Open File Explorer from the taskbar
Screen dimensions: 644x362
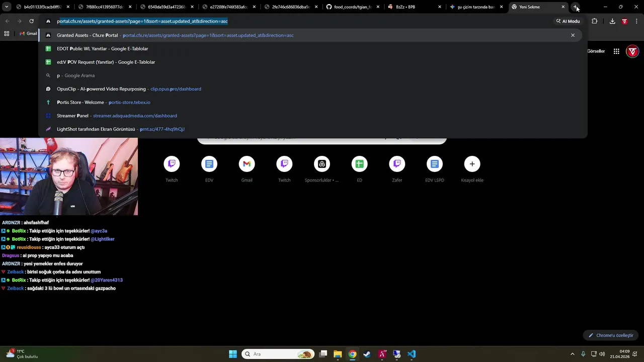(338, 354)
